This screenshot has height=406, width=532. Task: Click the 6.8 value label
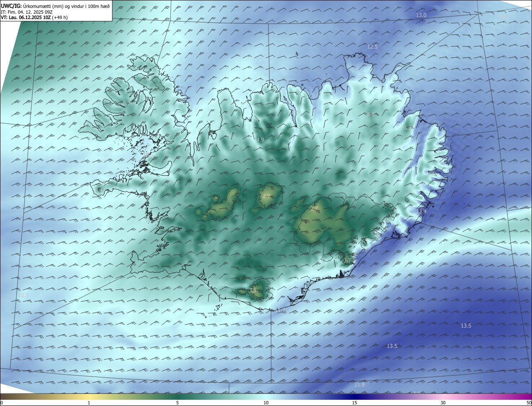click(371, 114)
